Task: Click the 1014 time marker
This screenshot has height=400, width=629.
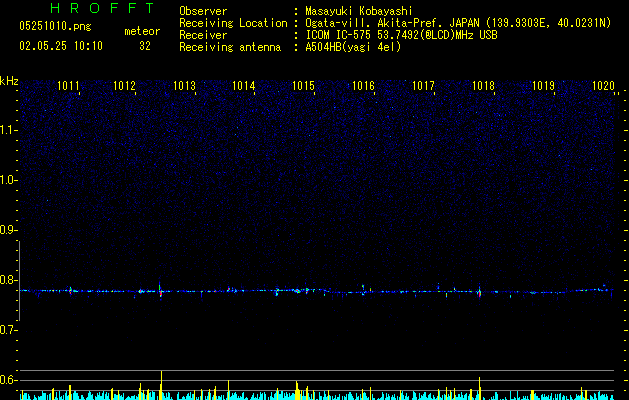Action: coord(243,86)
